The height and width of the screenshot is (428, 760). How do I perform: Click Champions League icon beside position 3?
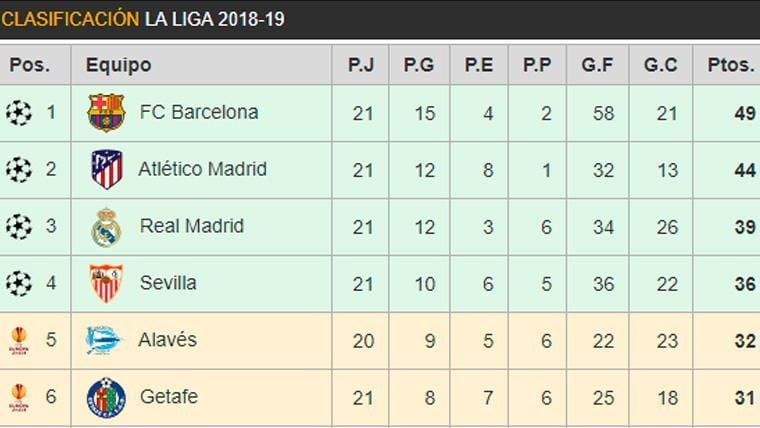[x=19, y=227]
